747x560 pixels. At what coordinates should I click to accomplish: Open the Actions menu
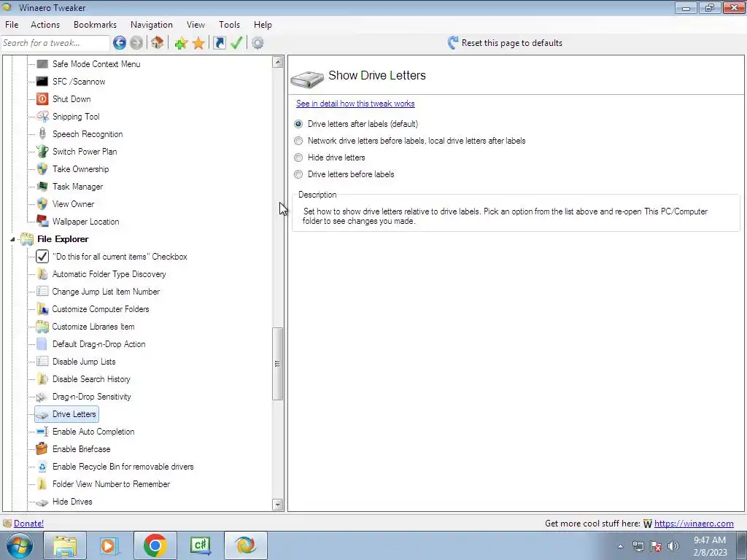[45, 25]
